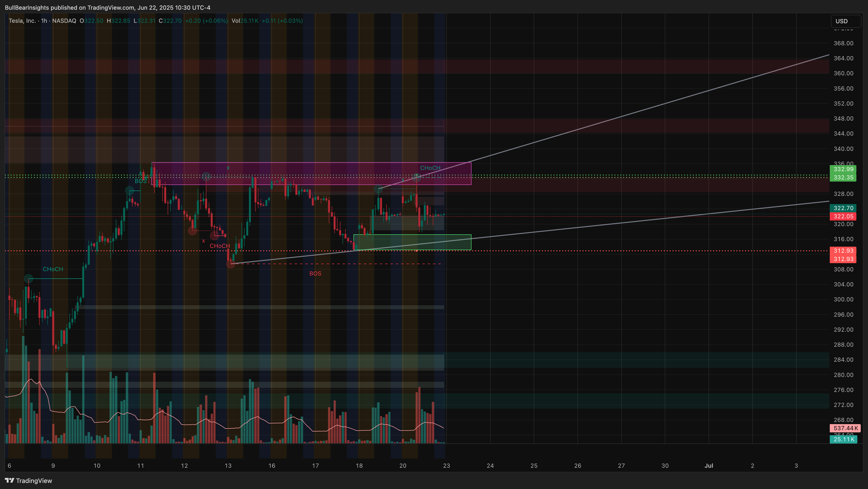Screen dimensions: 868x489
Task: Click the Vol 25.11K legend text
Action: pos(245,21)
